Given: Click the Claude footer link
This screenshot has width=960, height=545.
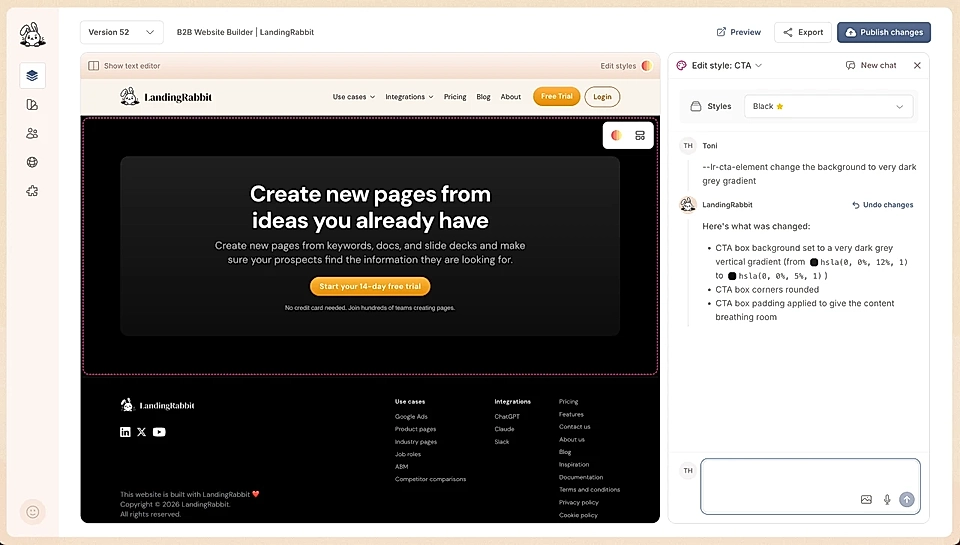Looking at the screenshot, I should pos(504,429).
